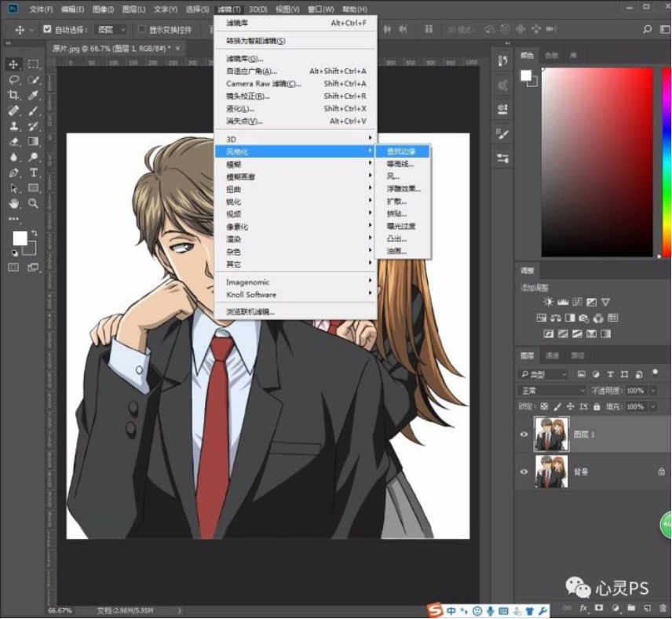Viewport: 672px width, 619px height.
Task: Enable the 显示变换控件 checkbox
Action: tap(142, 30)
